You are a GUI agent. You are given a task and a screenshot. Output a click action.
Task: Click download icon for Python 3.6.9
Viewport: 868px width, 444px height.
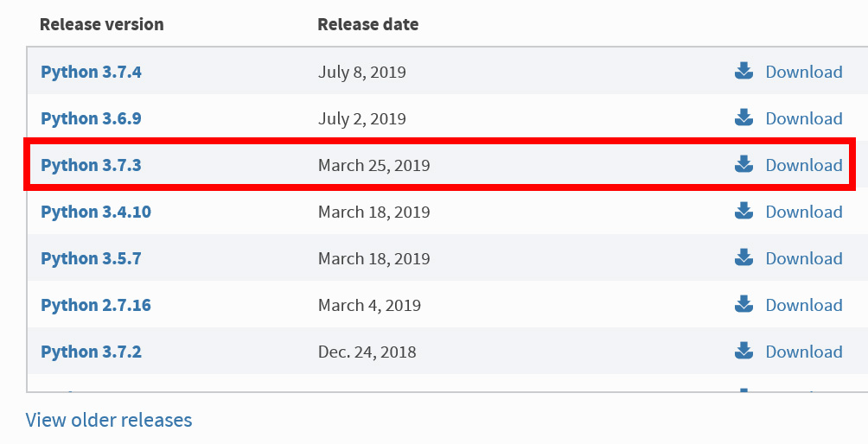pyautogui.click(x=744, y=117)
